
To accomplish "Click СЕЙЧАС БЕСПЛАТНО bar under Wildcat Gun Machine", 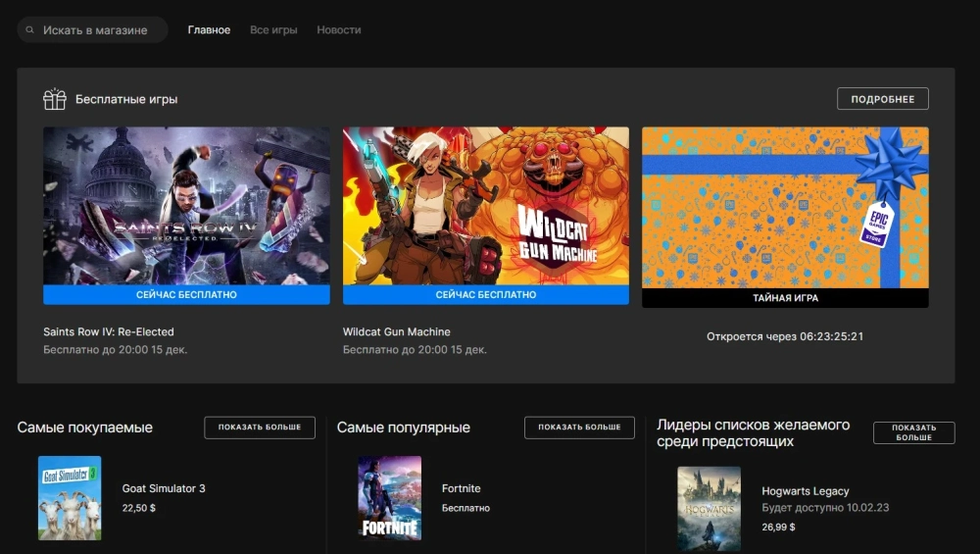I will coord(485,294).
